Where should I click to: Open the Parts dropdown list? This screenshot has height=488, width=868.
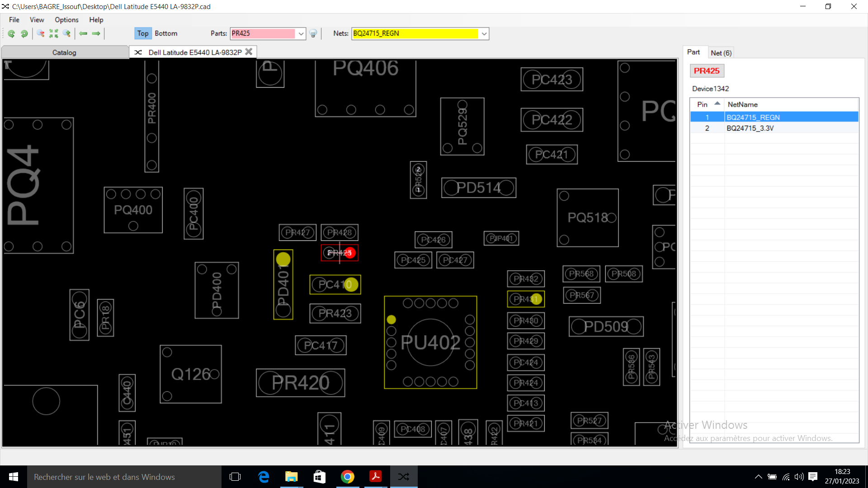tap(301, 34)
